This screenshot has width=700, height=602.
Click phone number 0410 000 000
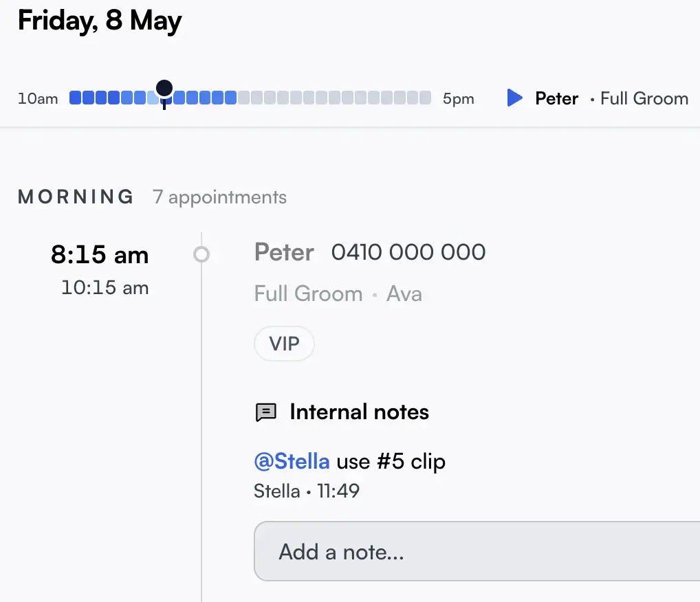[x=408, y=252]
